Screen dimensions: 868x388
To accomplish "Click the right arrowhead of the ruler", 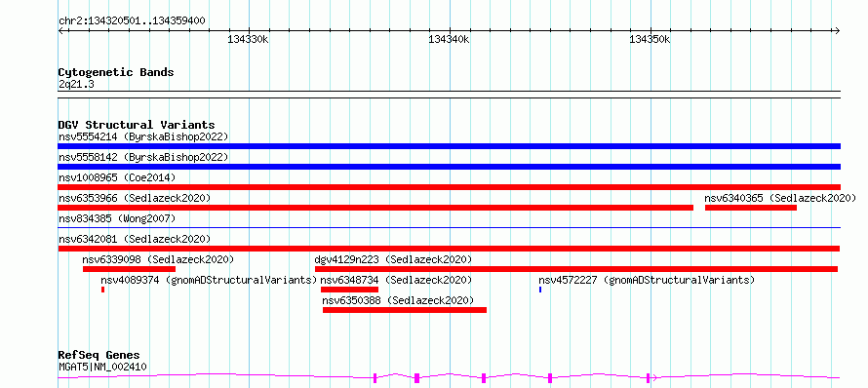I will [x=838, y=30].
